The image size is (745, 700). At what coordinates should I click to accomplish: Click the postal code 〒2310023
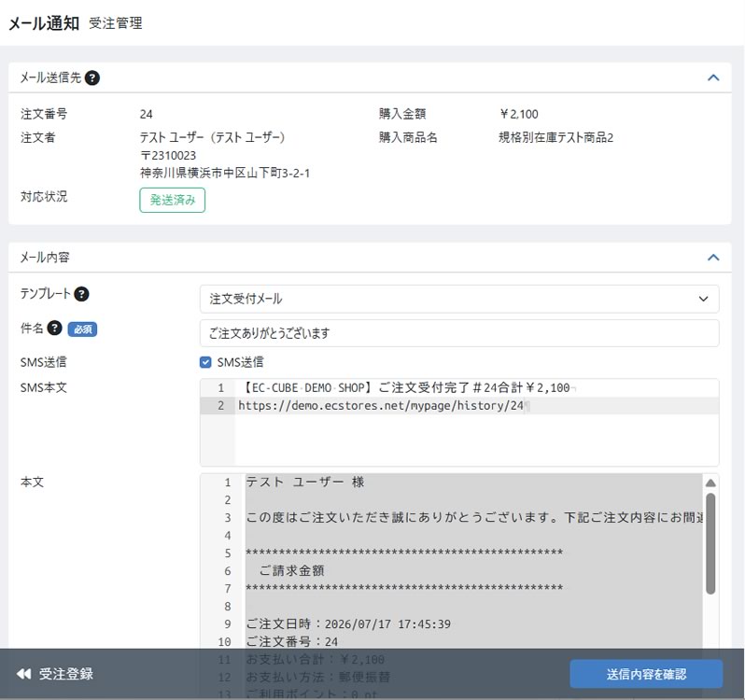click(168, 155)
